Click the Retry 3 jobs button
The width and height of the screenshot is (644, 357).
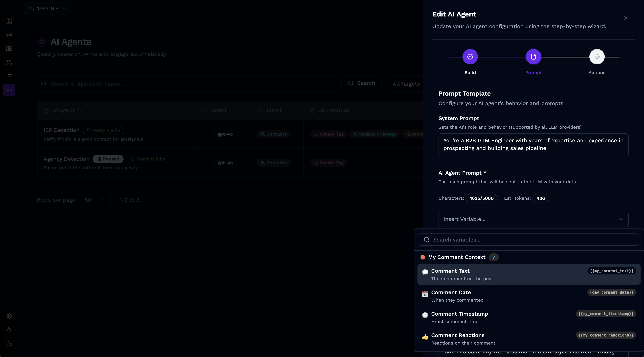click(x=103, y=130)
